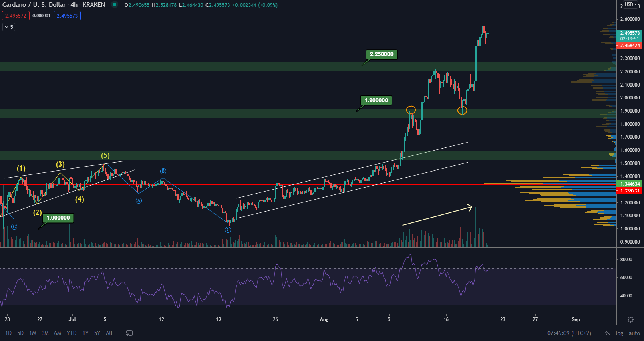The image size is (644, 341).
Task: Click the red sell price 2.495572 button
Action: click(x=16, y=16)
